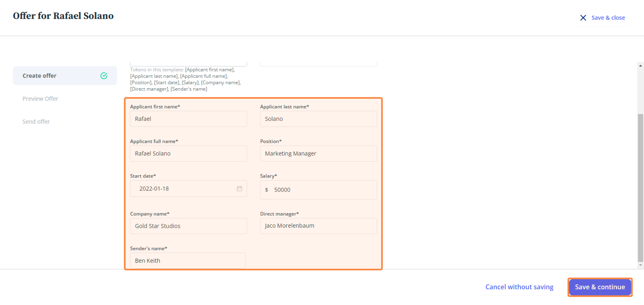Click the Applicant last name field
The height and width of the screenshot is (305, 644).
318,119
